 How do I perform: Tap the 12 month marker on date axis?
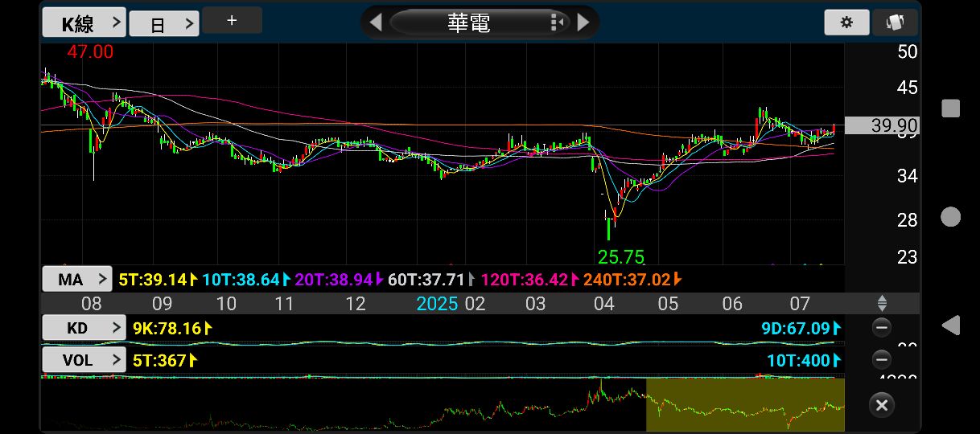[x=356, y=304]
